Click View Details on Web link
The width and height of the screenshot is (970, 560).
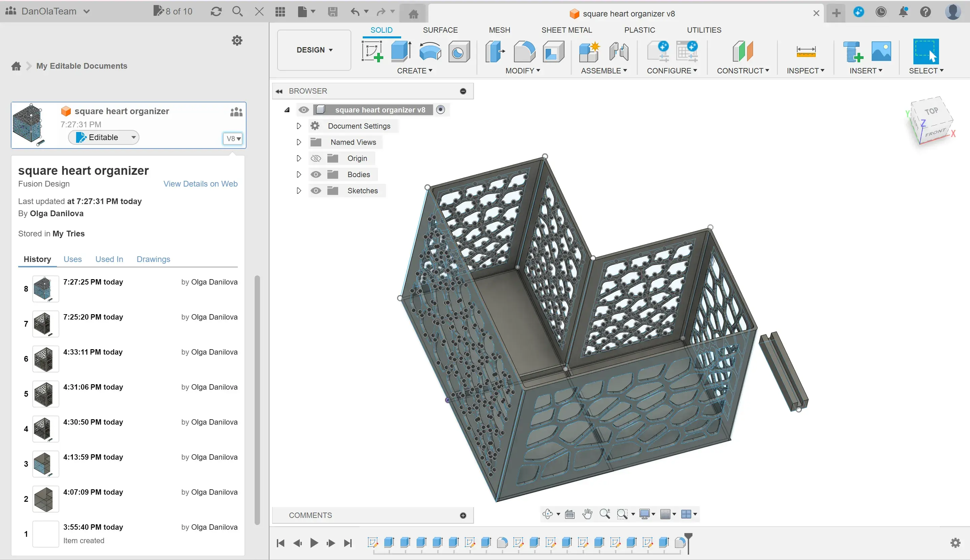coord(200,184)
